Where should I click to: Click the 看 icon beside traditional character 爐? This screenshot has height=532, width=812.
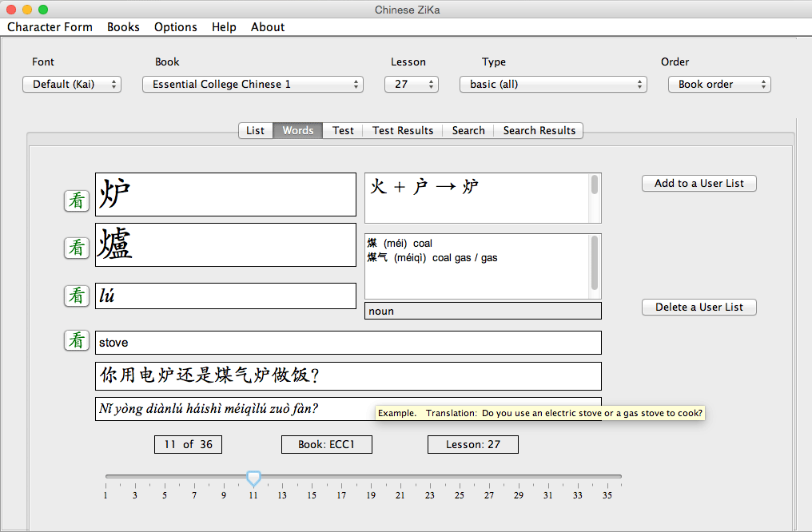coord(77,248)
